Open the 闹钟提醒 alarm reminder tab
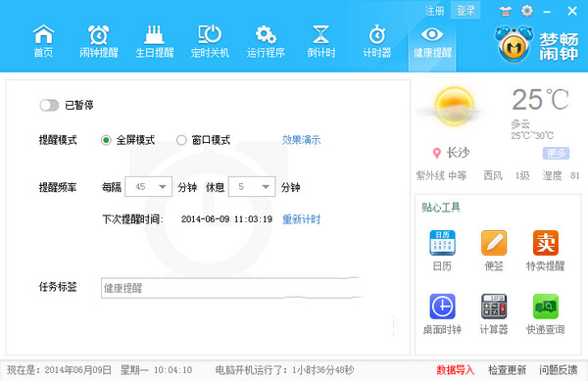 click(99, 41)
